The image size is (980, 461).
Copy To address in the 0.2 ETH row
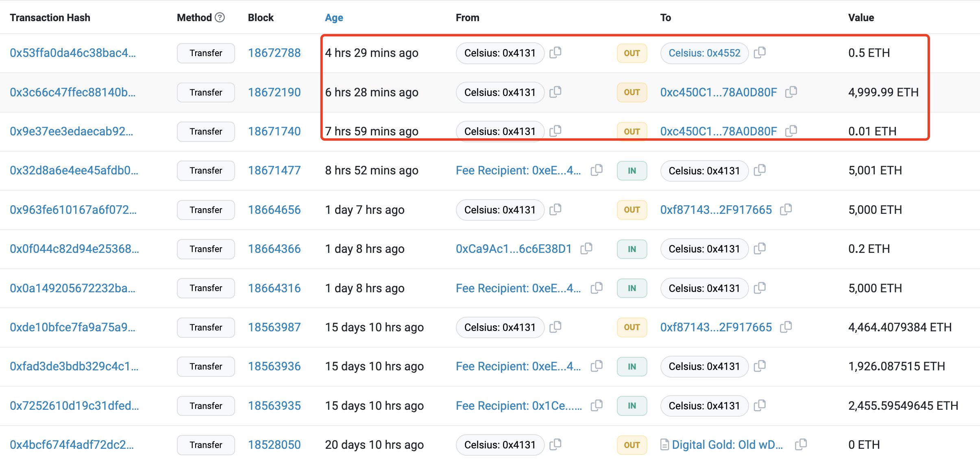[760, 248]
